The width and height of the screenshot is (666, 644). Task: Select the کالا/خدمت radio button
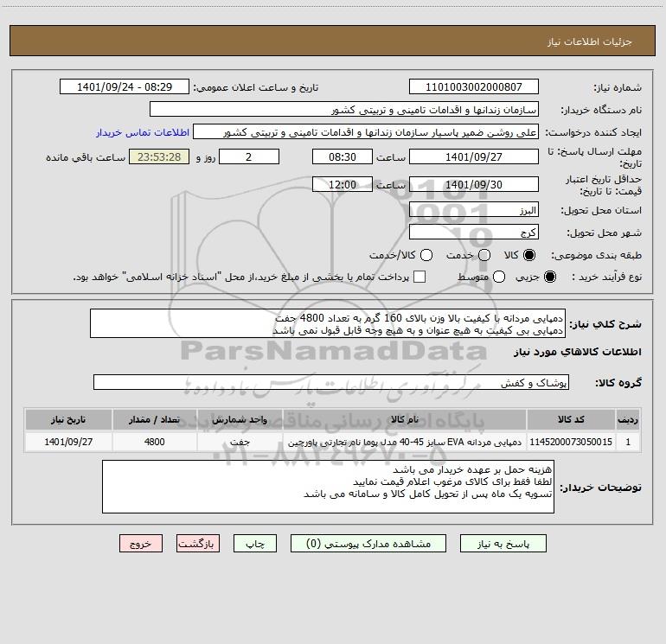pos(426,255)
